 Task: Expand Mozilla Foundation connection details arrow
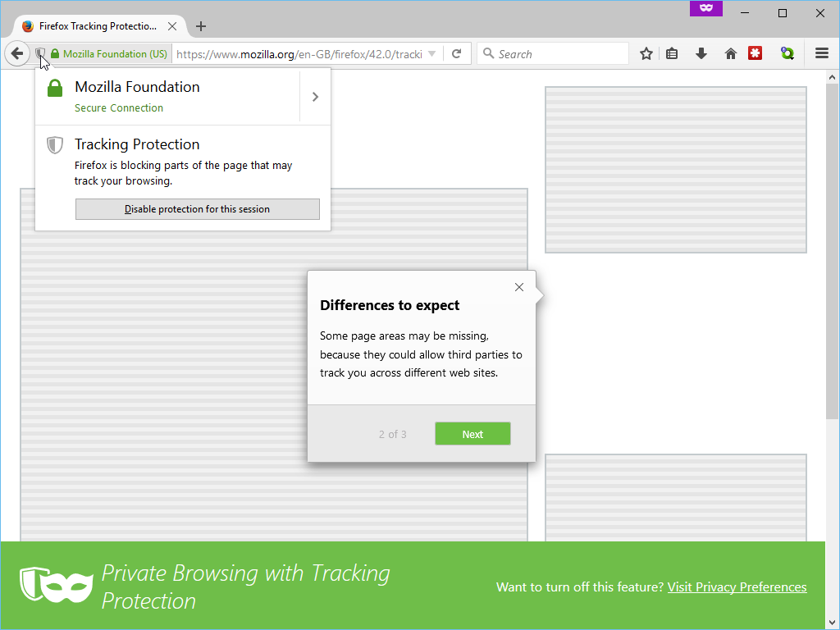click(x=315, y=97)
